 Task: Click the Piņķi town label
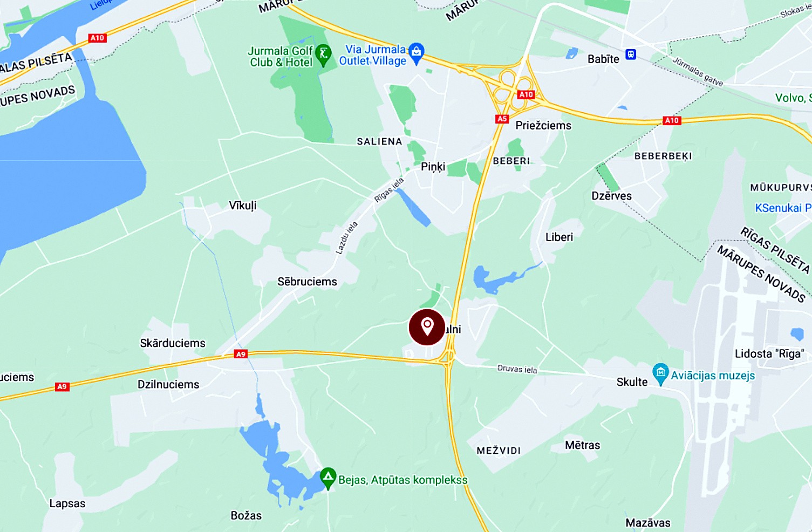tap(433, 167)
